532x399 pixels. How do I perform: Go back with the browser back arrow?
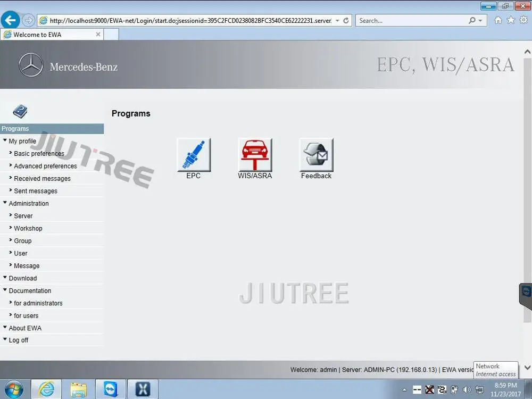click(10, 20)
